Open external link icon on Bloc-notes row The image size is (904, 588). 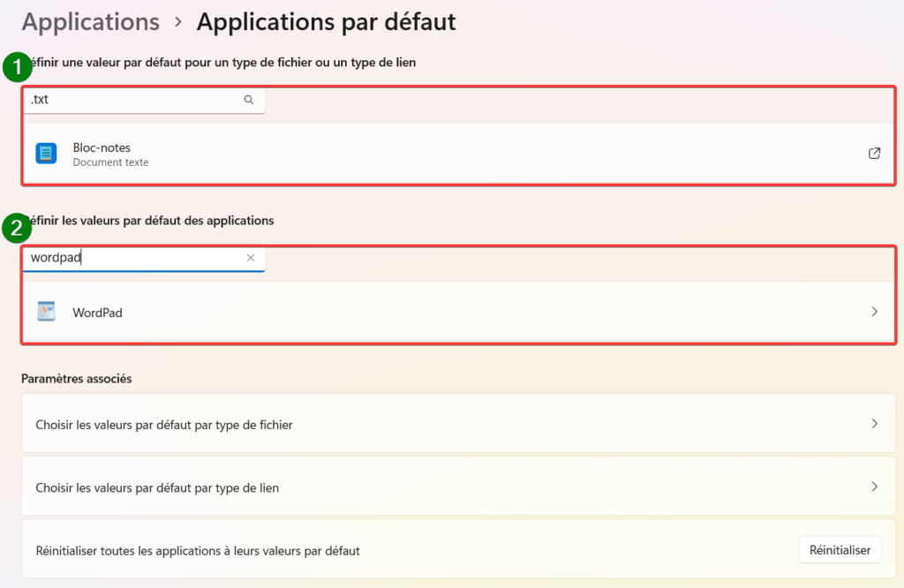pos(874,154)
